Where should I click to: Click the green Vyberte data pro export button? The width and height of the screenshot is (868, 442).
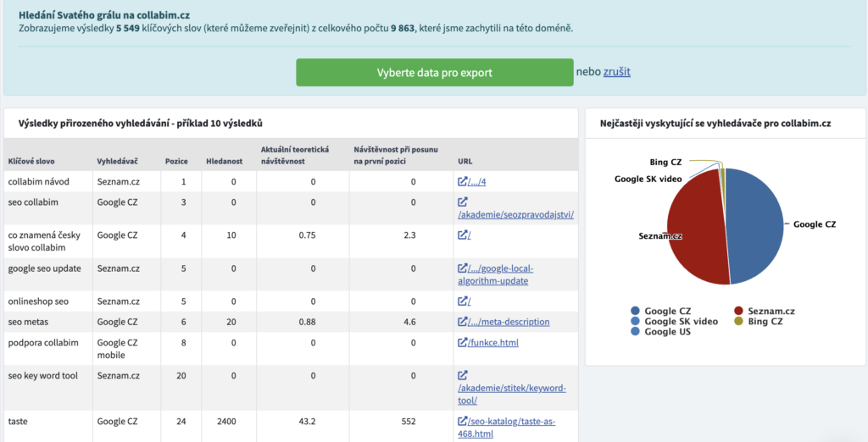(435, 73)
